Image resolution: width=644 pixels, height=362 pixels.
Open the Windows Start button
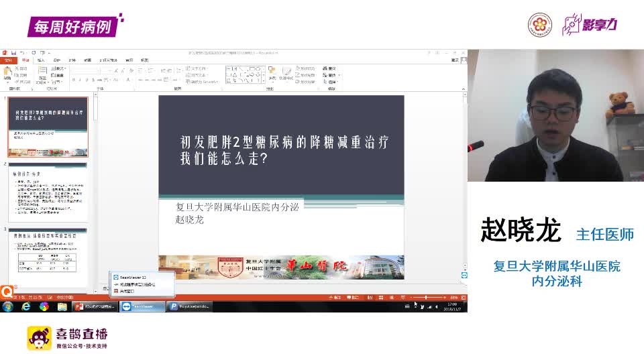8,306
